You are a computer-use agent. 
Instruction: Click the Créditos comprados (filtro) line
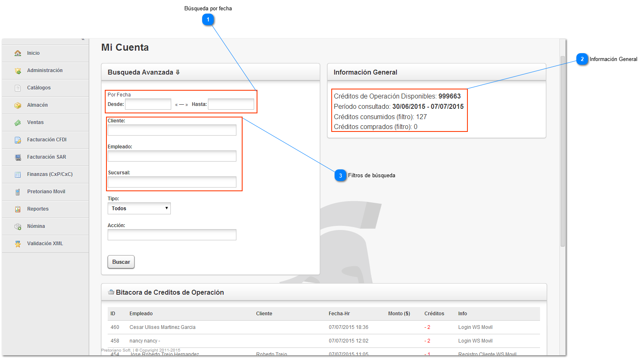(x=376, y=127)
